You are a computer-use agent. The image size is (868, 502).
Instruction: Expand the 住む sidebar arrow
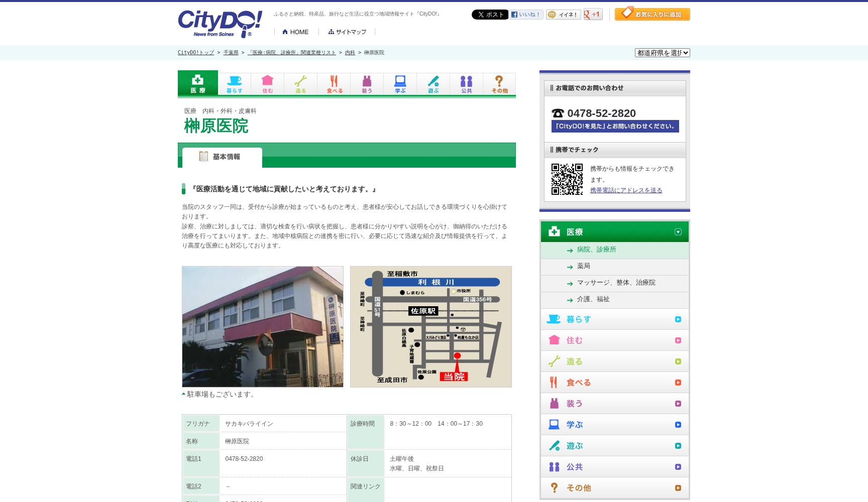point(678,340)
